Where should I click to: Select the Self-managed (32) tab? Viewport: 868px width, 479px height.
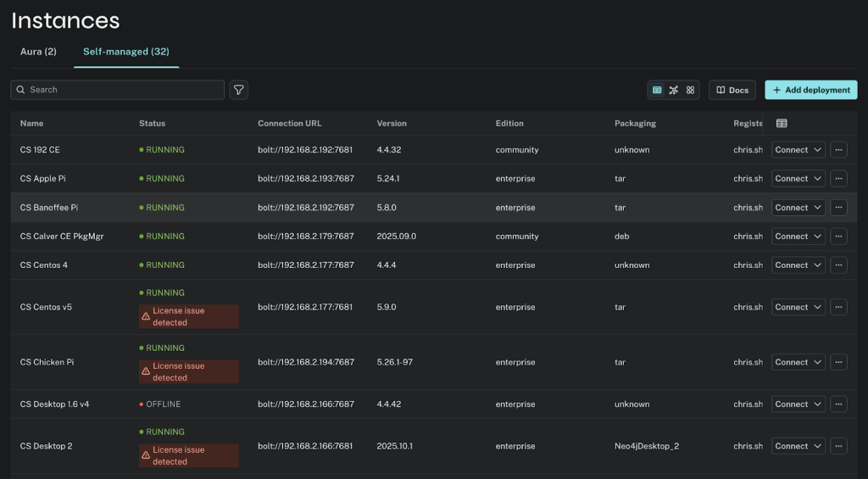point(126,52)
